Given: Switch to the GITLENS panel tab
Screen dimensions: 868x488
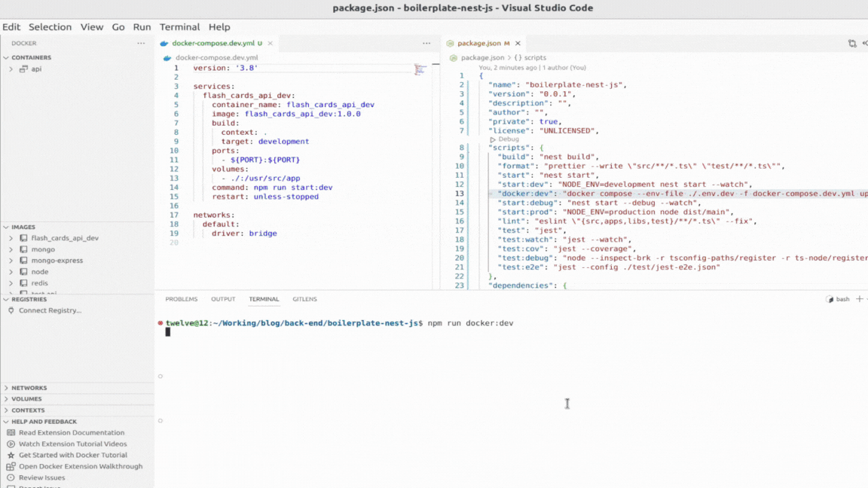Looking at the screenshot, I should click(x=304, y=299).
